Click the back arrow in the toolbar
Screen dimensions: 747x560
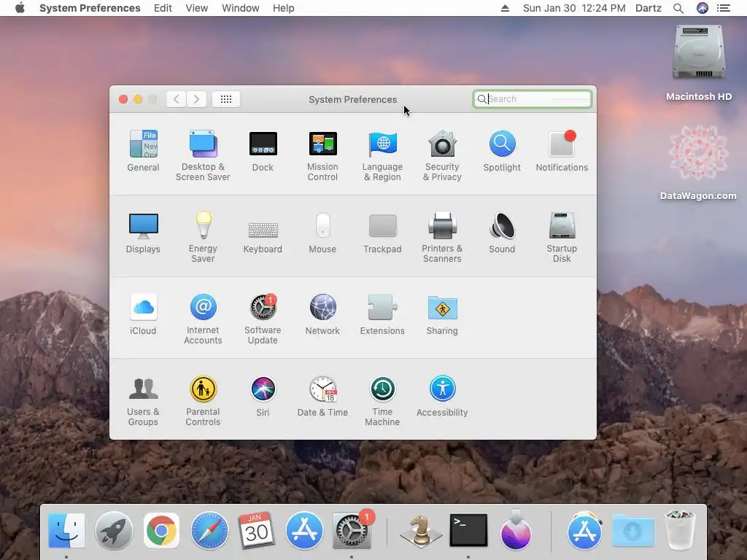click(177, 99)
